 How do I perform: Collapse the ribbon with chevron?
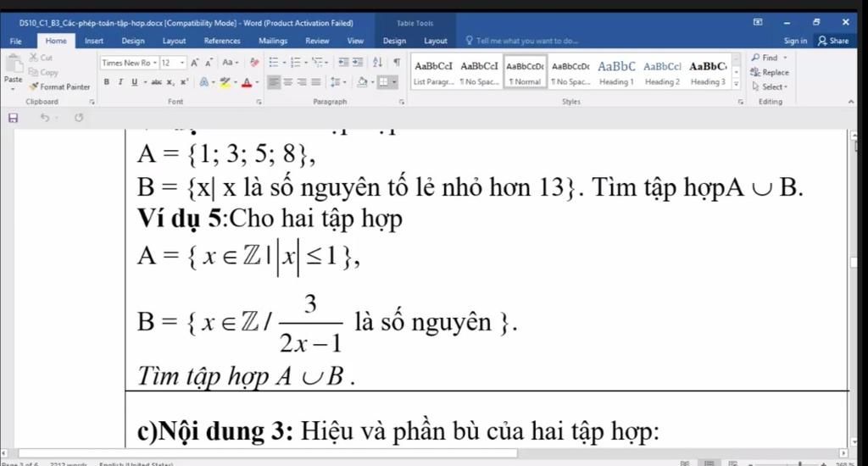coord(851,102)
